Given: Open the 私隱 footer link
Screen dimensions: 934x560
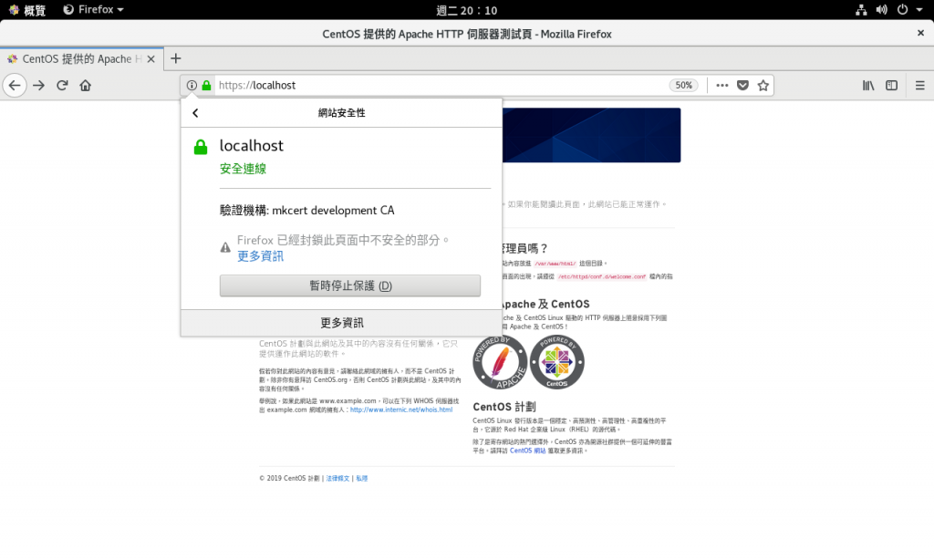Looking at the screenshot, I should [361, 479].
